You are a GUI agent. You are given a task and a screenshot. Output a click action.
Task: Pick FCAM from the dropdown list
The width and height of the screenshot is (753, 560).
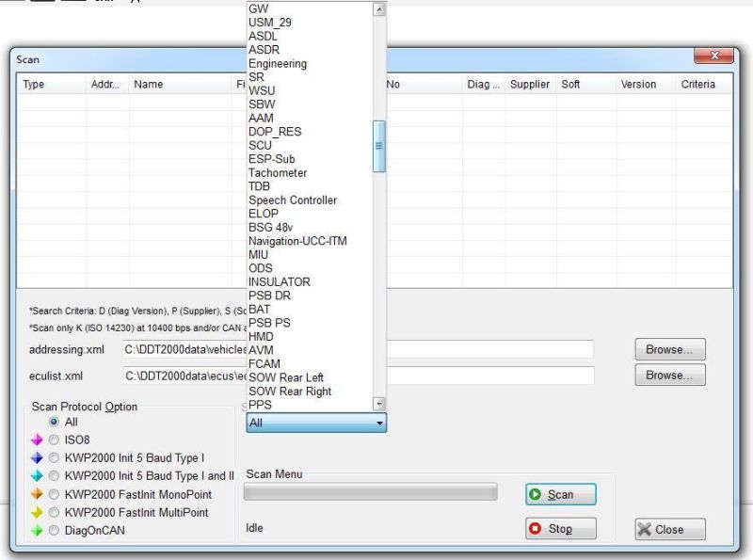tap(310, 364)
